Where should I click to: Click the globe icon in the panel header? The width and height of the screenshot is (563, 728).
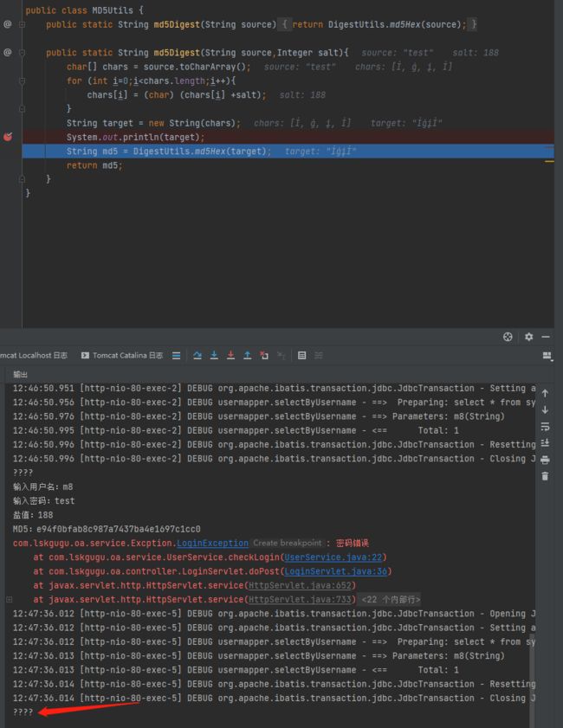(x=508, y=337)
